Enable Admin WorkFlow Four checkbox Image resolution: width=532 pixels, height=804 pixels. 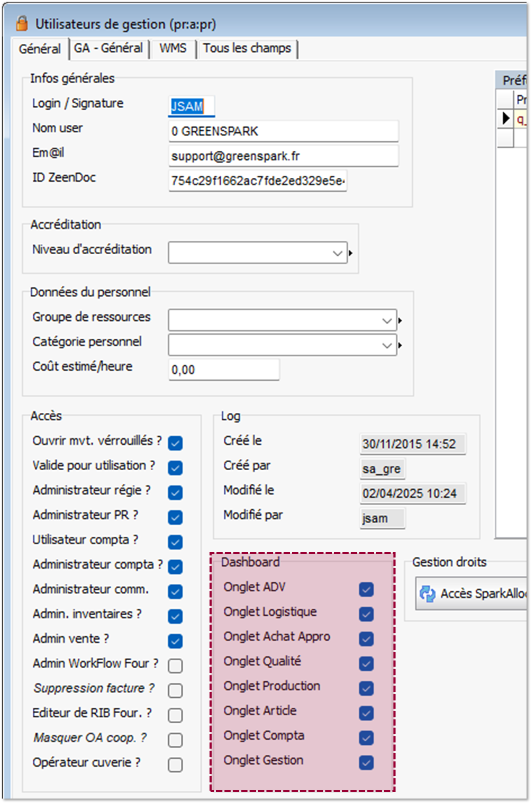point(175,666)
